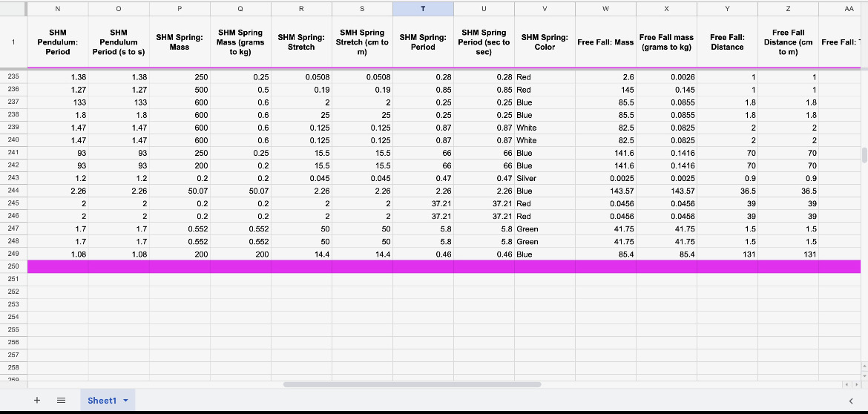Click the vertical scroll up arrow

click(865, 367)
